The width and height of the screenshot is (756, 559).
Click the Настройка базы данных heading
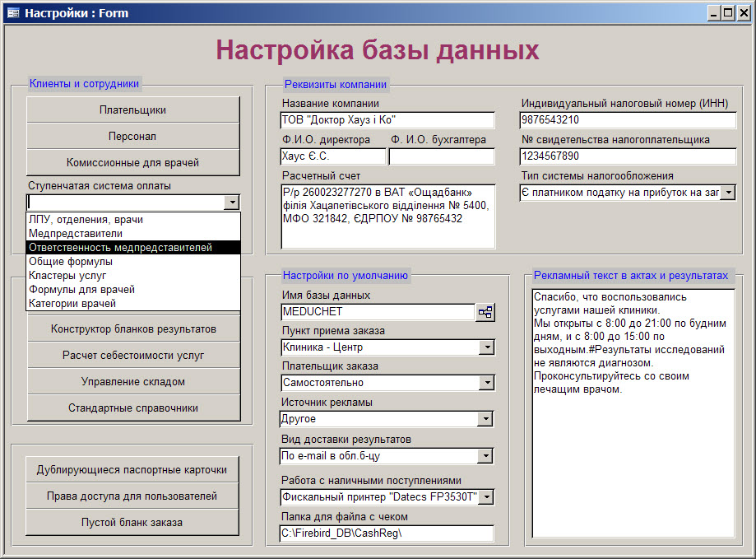click(x=378, y=49)
